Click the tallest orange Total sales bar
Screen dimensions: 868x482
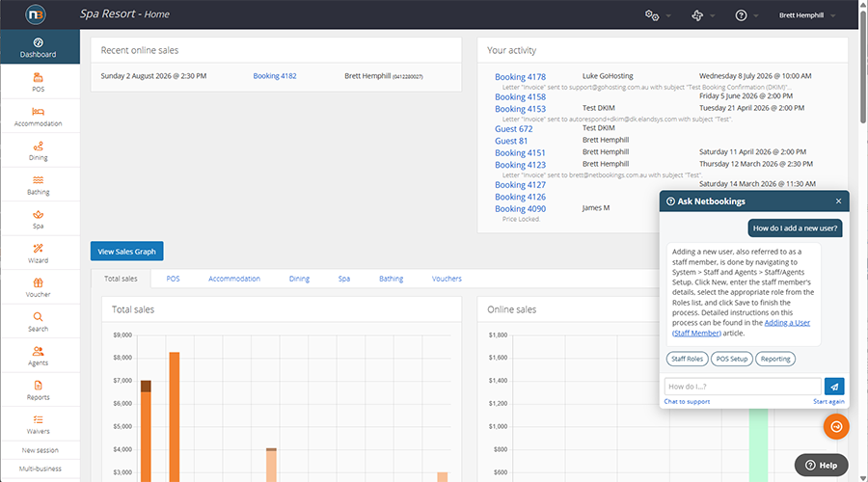click(175, 416)
